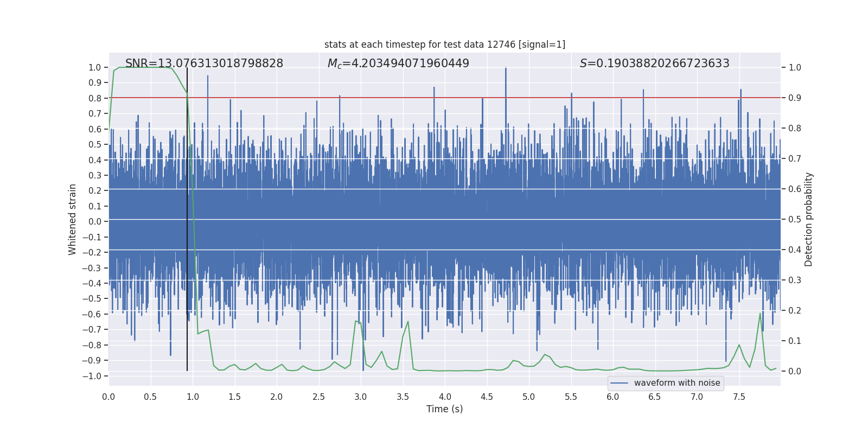
Task: Click the plot title for test data 12746
Action: click(444, 44)
